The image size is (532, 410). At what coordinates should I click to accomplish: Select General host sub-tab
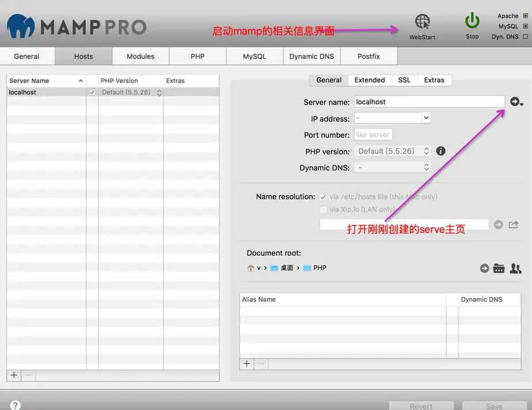click(x=329, y=80)
